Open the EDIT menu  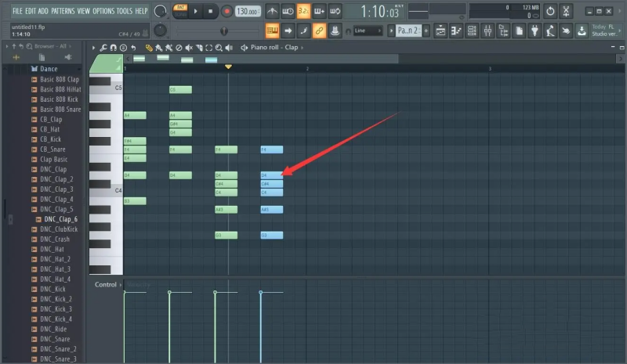pos(31,11)
